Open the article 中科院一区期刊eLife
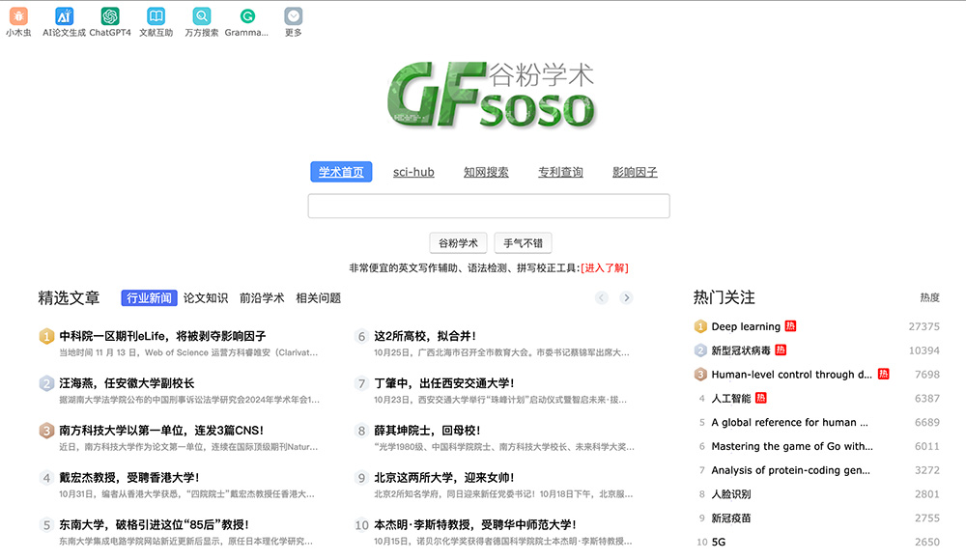966x560 pixels. [x=162, y=336]
